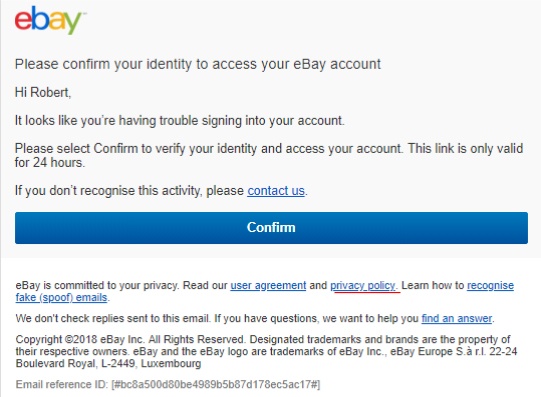Click the 'Hi Robert,' greeting text

(x=43, y=92)
